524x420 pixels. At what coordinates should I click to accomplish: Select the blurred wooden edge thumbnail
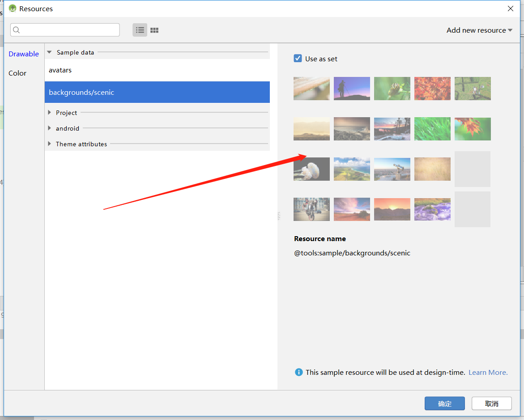pos(311,89)
